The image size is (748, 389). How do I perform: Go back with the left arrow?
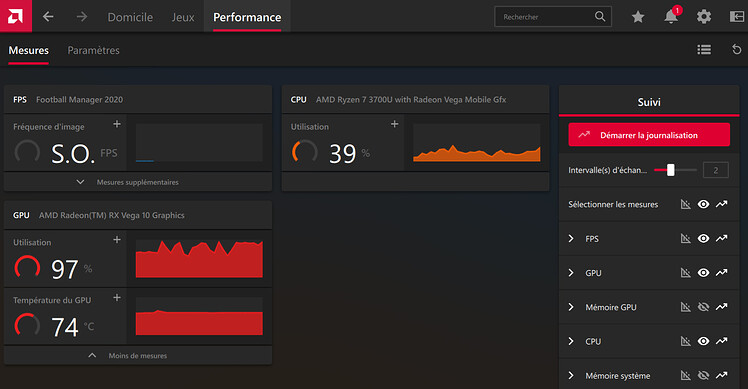pyautogui.click(x=48, y=17)
